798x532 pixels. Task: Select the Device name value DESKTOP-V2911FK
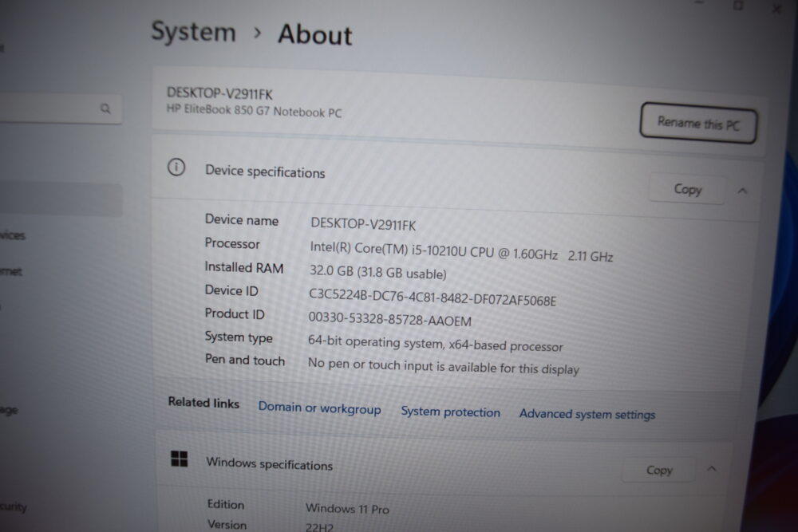363,224
